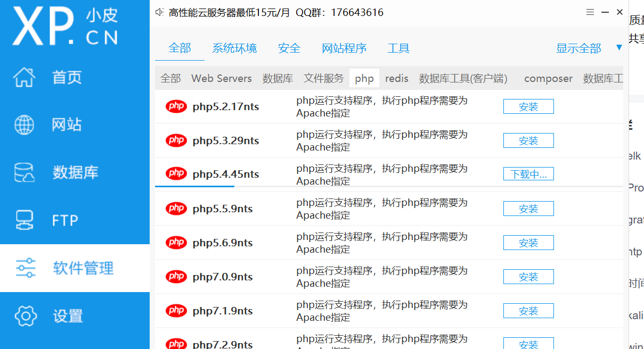Select the php7.1.9nts name text
Viewport: 644px width, 349px height.
click(223, 311)
